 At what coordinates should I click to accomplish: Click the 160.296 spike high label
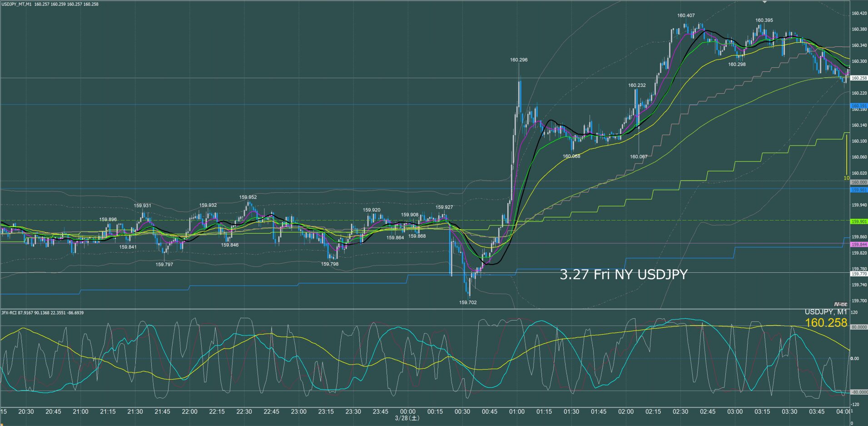tap(519, 60)
